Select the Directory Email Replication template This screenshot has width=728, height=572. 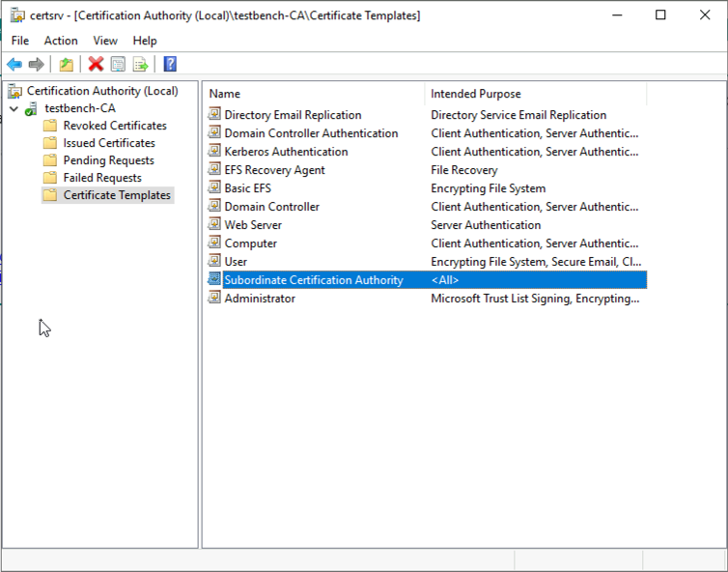tap(293, 115)
